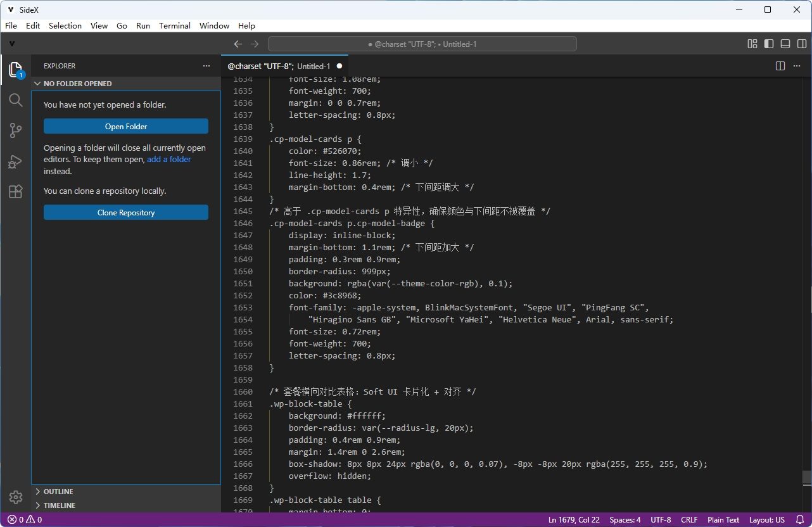Open the Extensions view icon
Image resolution: width=812 pixels, height=527 pixels.
click(16, 192)
